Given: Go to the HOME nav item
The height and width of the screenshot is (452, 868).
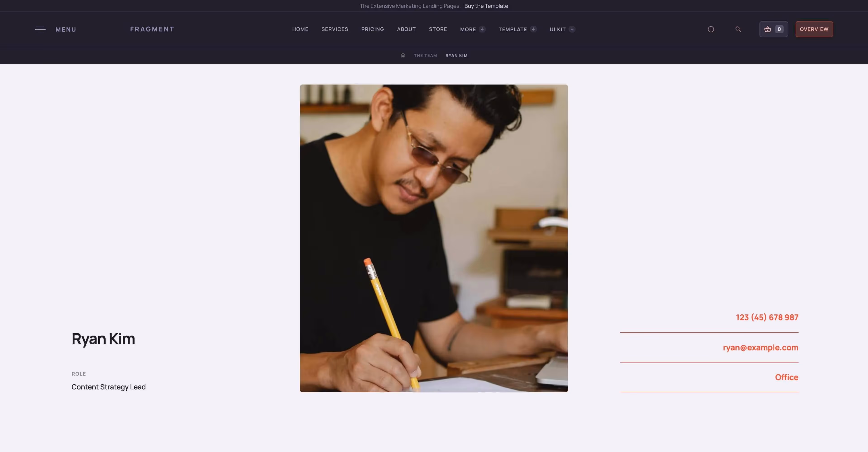Looking at the screenshot, I should click(300, 29).
